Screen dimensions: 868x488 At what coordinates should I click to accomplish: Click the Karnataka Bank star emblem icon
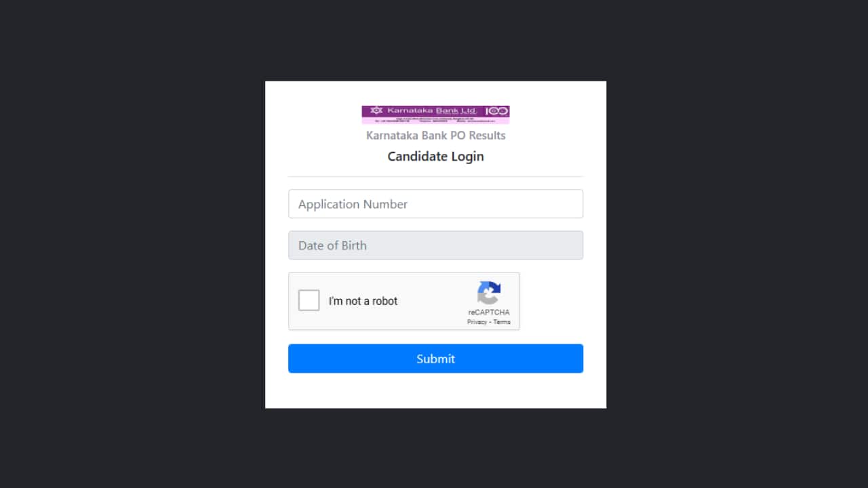pos(375,110)
